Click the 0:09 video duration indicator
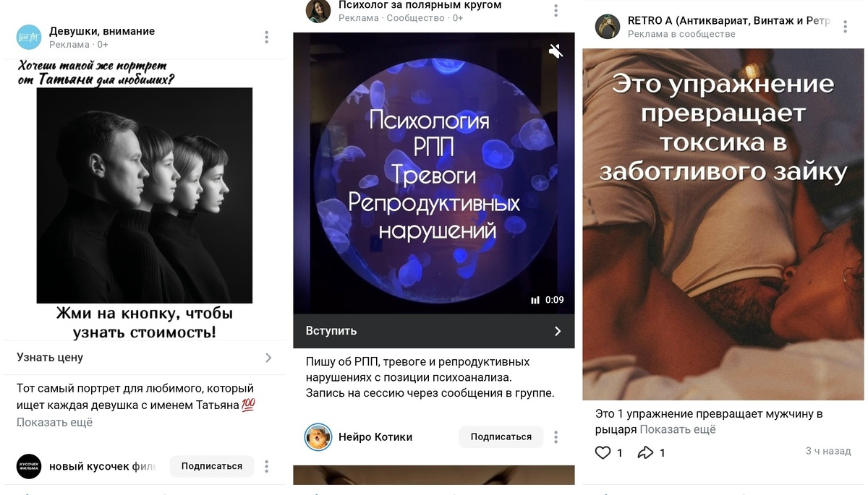 [548, 300]
